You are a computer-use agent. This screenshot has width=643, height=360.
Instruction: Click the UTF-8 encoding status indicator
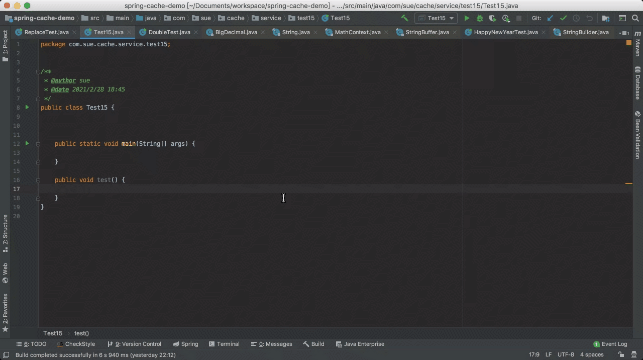(565, 355)
